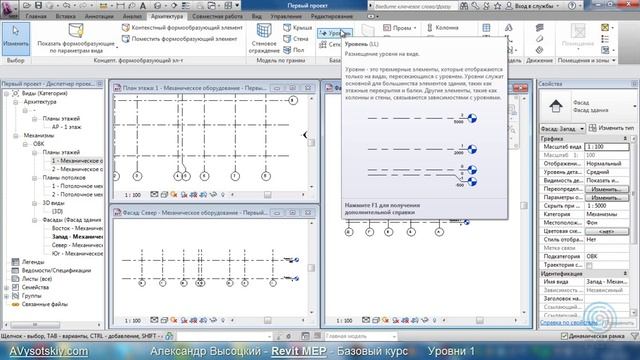This screenshot has width=640, height=360.
Task: Open the Default 3D View icon
Action: point(157,6)
